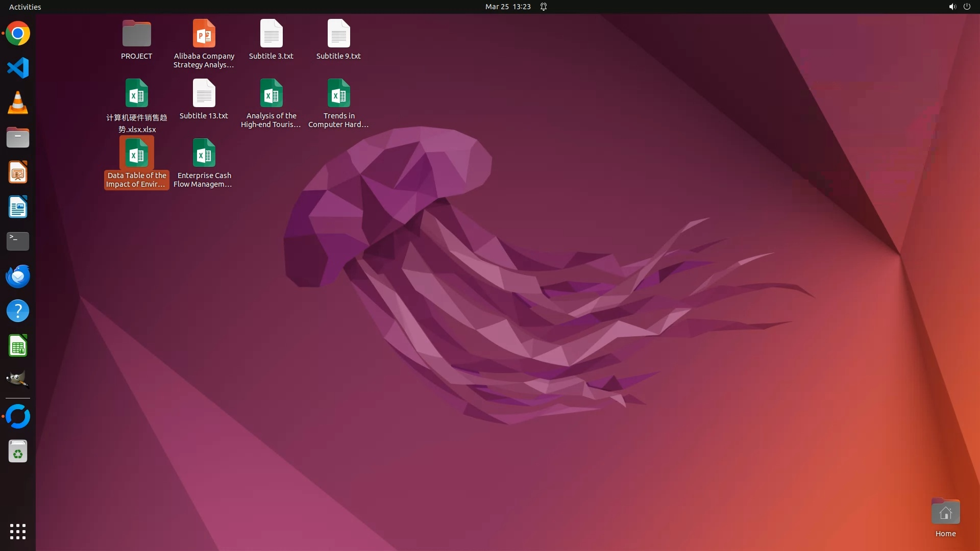The width and height of the screenshot is (980, 551).
Task: Launch the Terminal application
Action: point(18,241)
